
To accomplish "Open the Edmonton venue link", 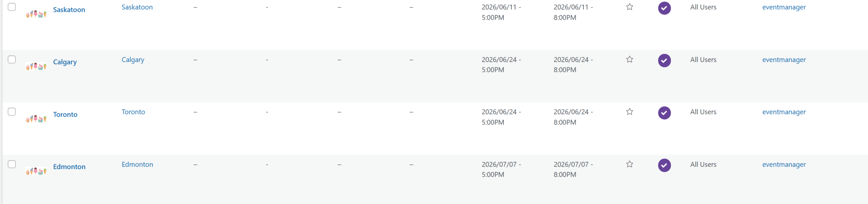I will tap(137, 164).
